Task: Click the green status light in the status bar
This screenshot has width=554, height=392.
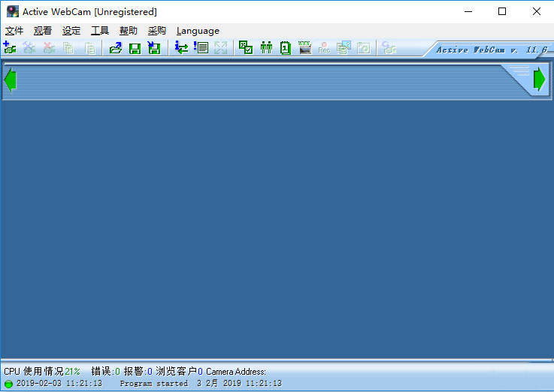Action: pos(8,384)
